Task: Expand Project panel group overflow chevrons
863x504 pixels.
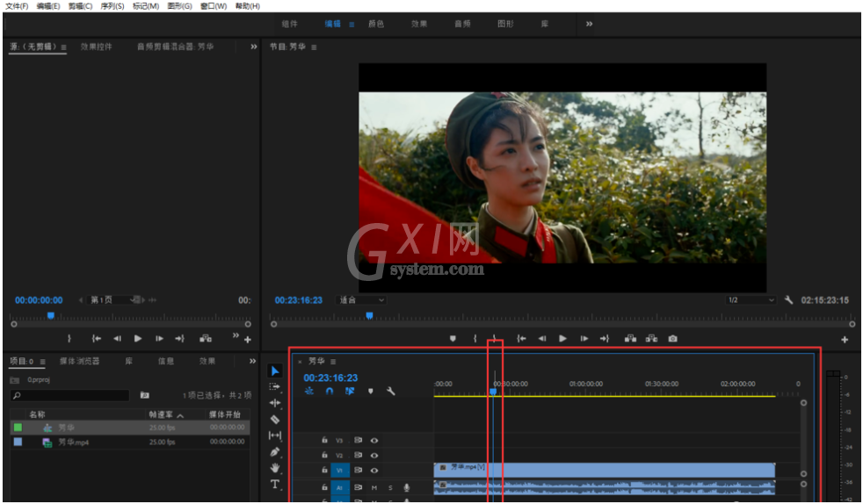Action: 252,361
